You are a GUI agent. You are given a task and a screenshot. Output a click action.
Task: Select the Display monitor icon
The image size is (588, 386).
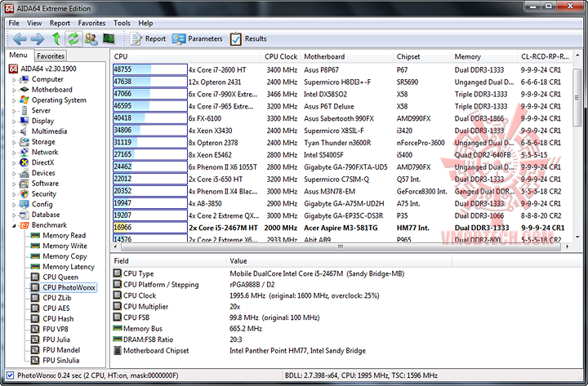tap(24, 121)
